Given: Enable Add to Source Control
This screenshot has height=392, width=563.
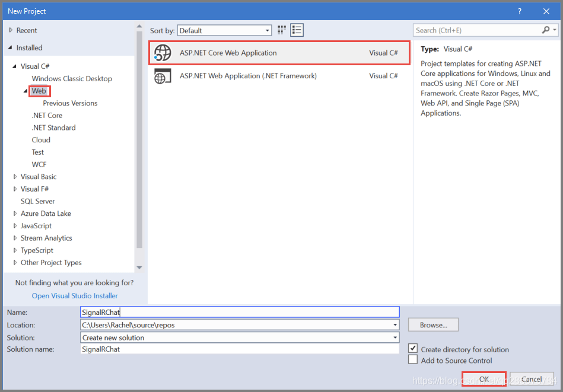Looking at the screenshot, I should [412, 360].
